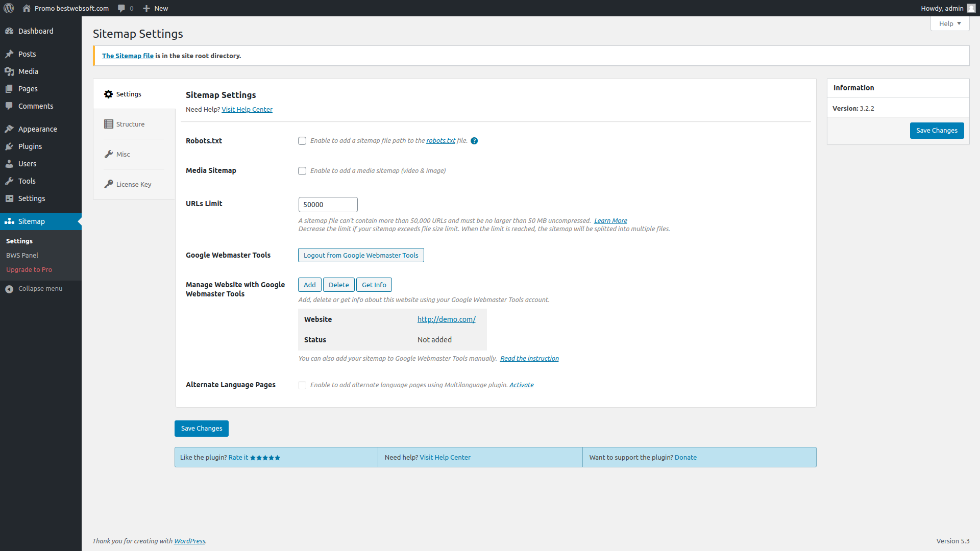This screenshot has height=551, width=980.
Task: Click the URLs Limit input field
Action: point(328,205)
